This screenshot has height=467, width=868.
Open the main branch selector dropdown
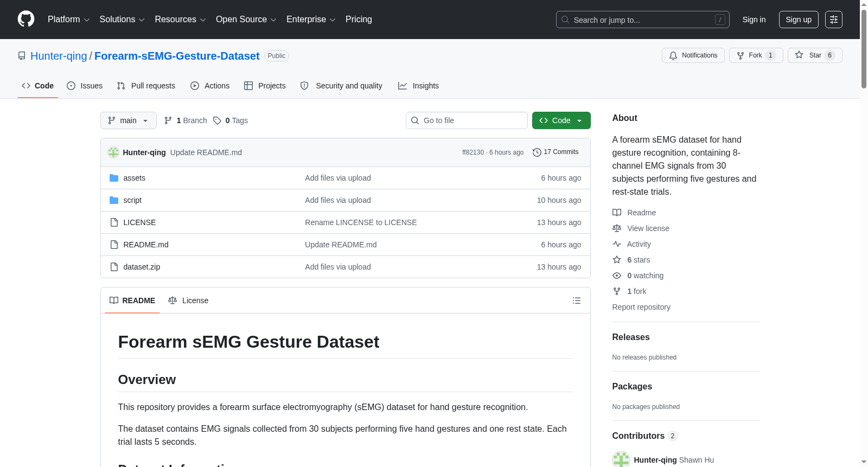129,120
